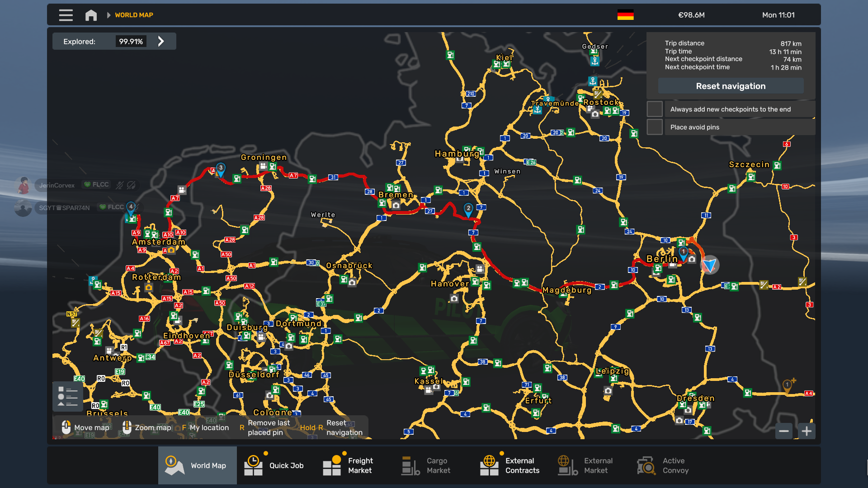868x488 pixels.
Task: Click the Travemünde ferry anchor icon
Action: click(537, 110)
